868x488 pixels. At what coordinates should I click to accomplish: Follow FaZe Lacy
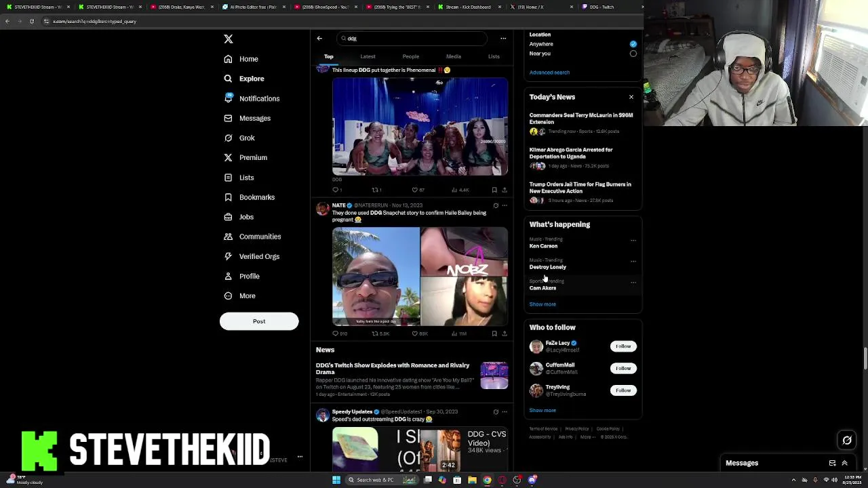[623, 346]
